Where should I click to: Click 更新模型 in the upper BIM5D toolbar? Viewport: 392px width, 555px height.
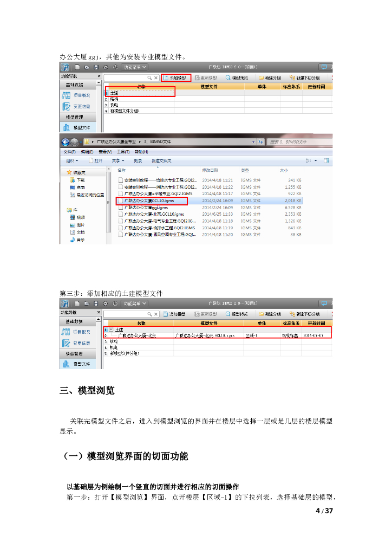pos(206,78)
